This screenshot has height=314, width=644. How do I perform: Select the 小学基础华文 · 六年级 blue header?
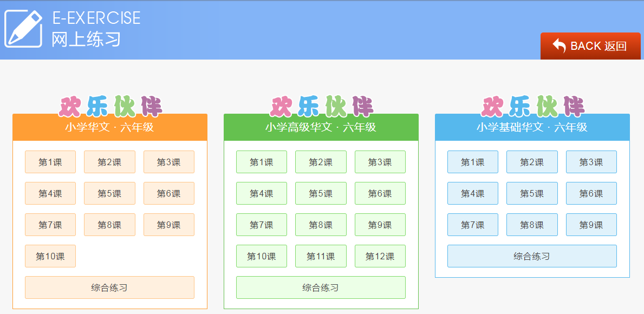pyautogui.click(x=532, y=128)
